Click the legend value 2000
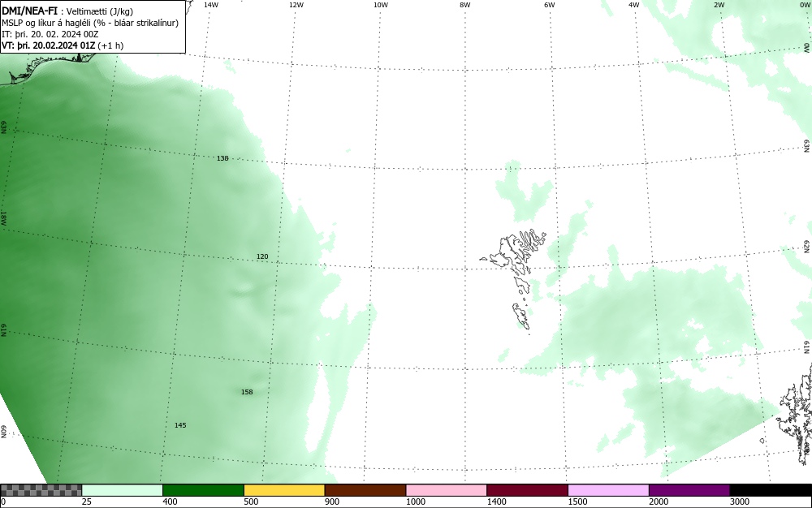Image resolution: width=812 pixels, height=508 pixels. click(x=659, y=502)
